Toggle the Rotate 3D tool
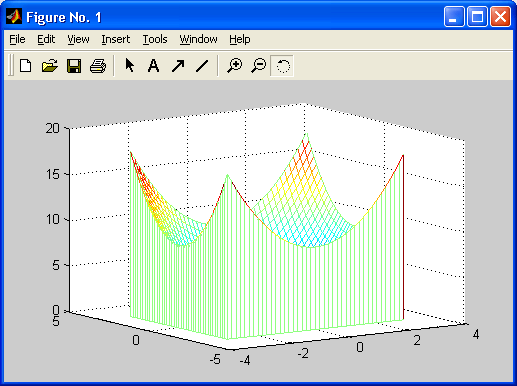517x386 pixels. pos(282,66)
